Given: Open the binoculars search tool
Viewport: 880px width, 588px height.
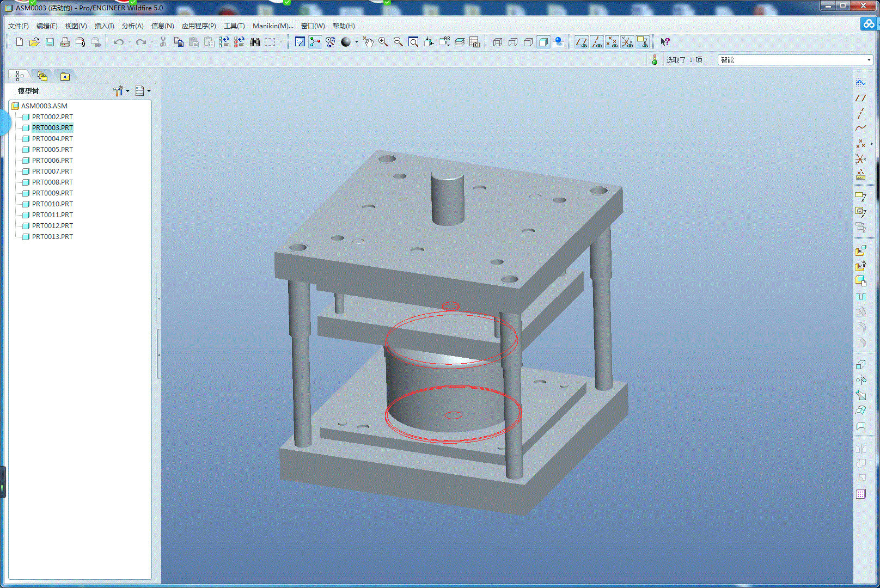Looking at the screenshot, I should click(255, 42).
